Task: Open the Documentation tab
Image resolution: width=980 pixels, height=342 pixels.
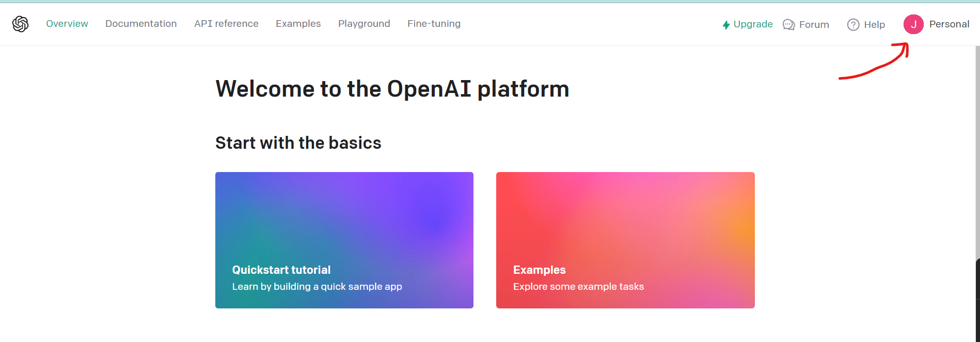Action: coord(141,24)
